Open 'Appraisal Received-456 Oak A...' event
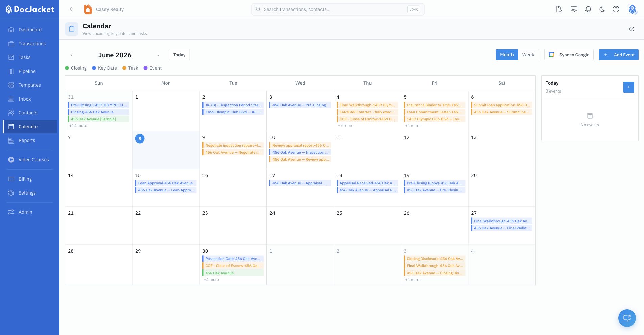Screen dimensions: 644x335 click(x=367, y=183)
